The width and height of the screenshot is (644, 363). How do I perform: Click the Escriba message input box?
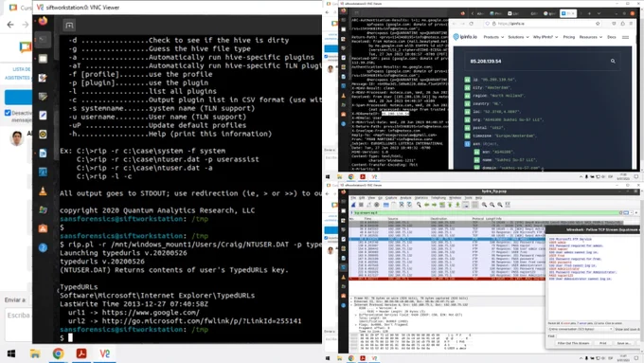(x=19, y=325)
